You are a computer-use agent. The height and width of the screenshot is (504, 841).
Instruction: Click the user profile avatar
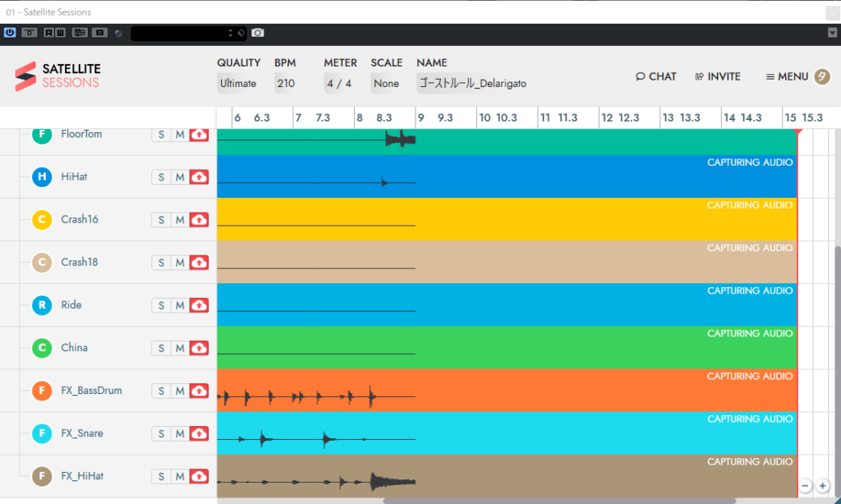pos(822,76)
